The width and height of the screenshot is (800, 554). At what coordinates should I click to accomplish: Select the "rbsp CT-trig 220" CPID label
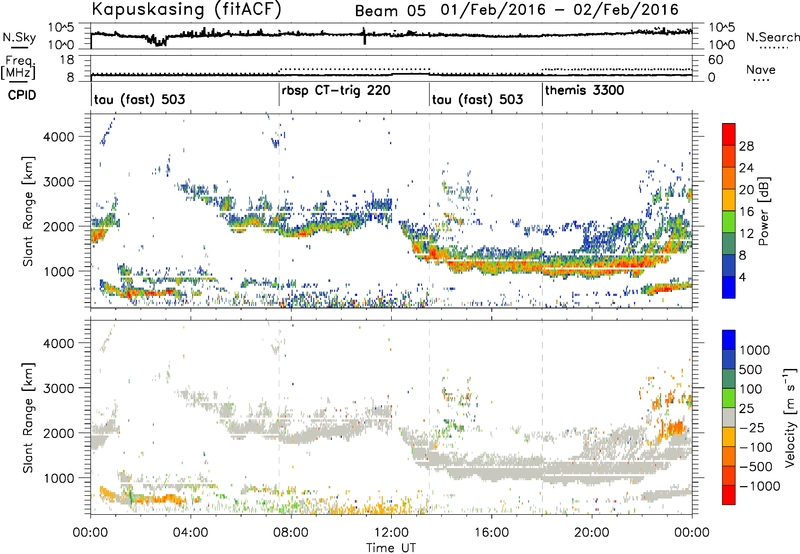(x=336, y=91)
